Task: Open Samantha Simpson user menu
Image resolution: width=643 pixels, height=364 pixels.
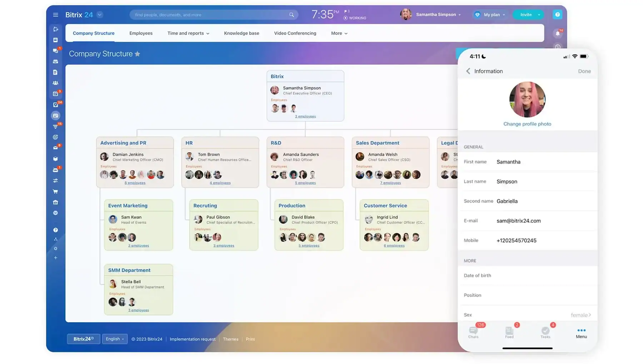Action: (x=438, y=15)
